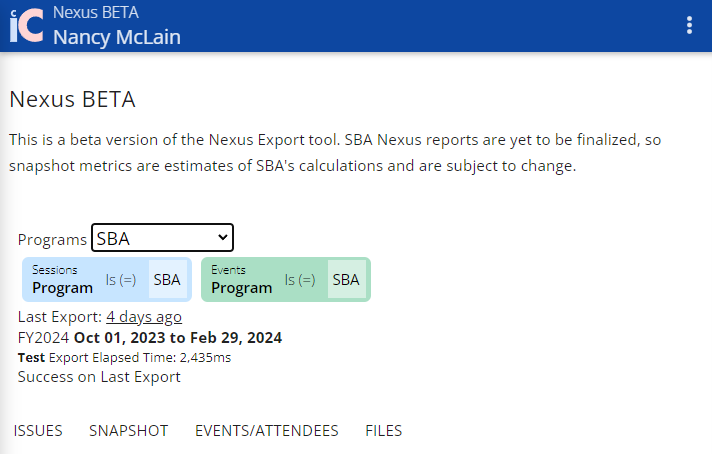
Task: Change the Sessions filter Is (=) operator
Action: coord(121,280)
